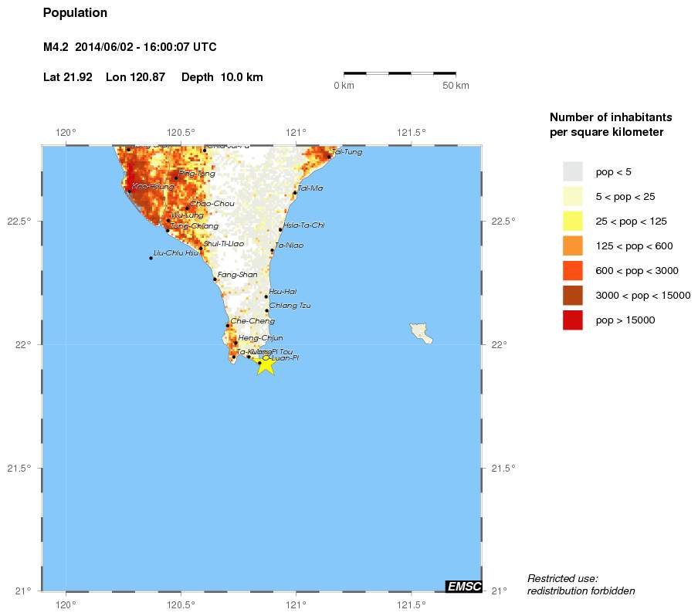Click the red 'pop > 15000' swatch
Viewport: 698px width, 616px height.
[572, 320]
